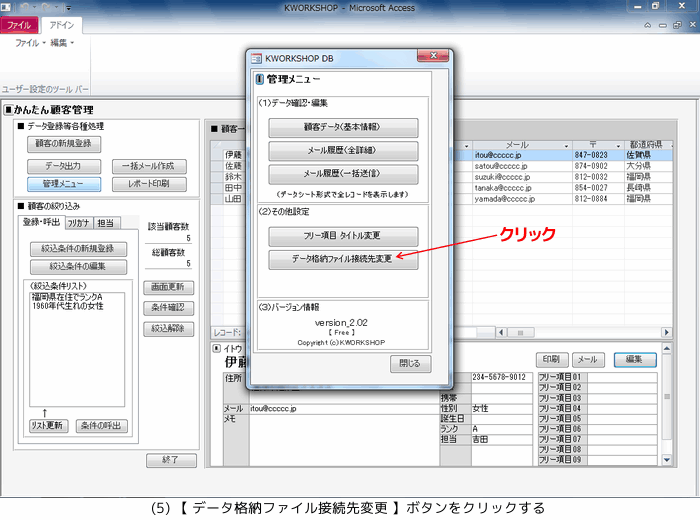Click the 画面更新 button

(x=168, y=287)
